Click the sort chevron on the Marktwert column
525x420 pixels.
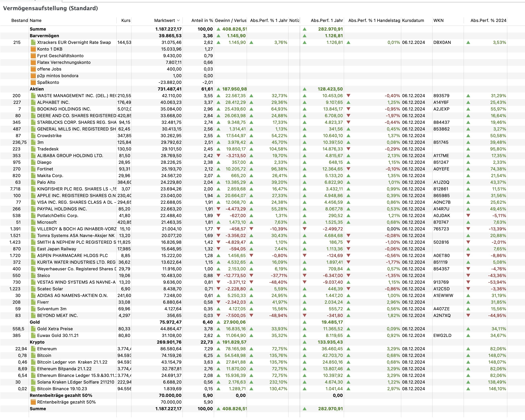click(x=178, y=20)
